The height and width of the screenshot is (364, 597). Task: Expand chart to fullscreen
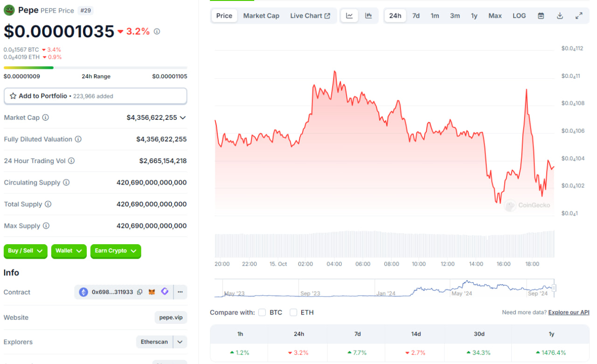click(x=579, y=16)
